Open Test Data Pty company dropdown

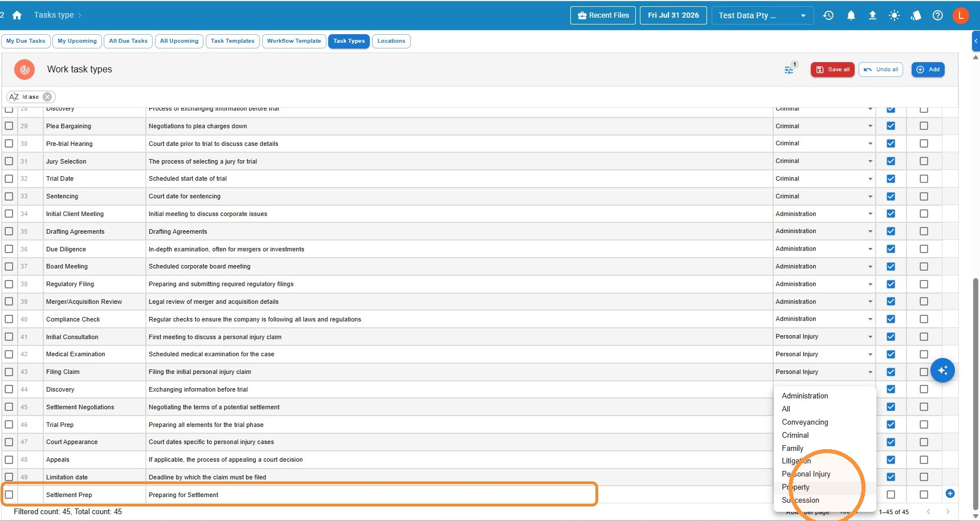[x=762, y=15]
